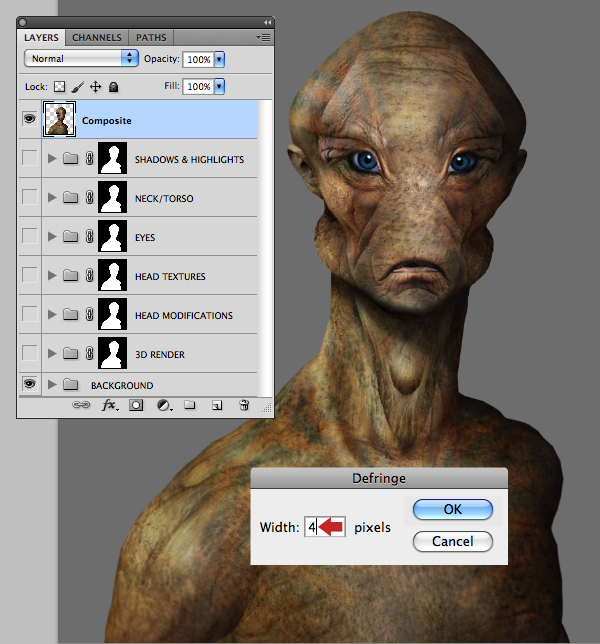Click OK in the Defringe dialog

coord(453,509)
